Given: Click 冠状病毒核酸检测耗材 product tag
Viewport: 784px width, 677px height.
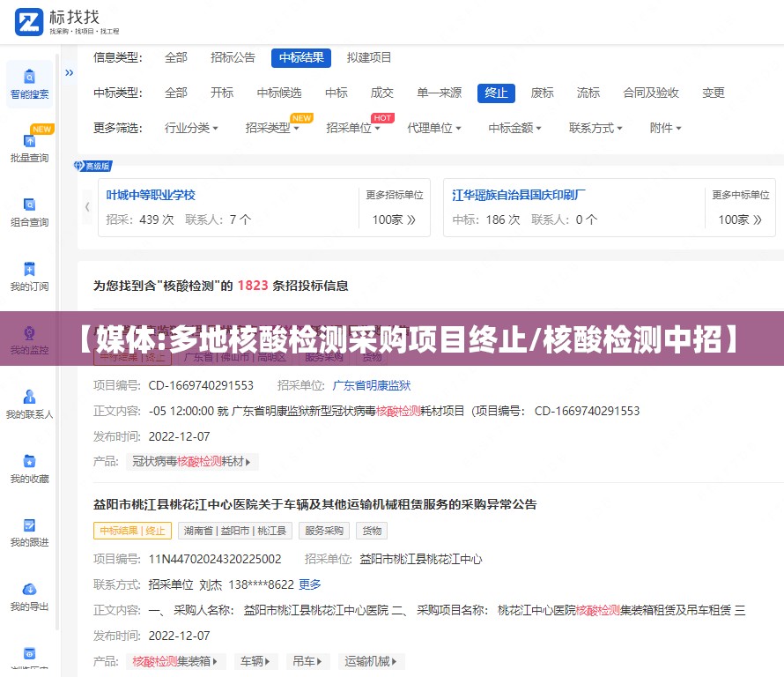Looking at the screenshot, I should click(x=192, y=461).
